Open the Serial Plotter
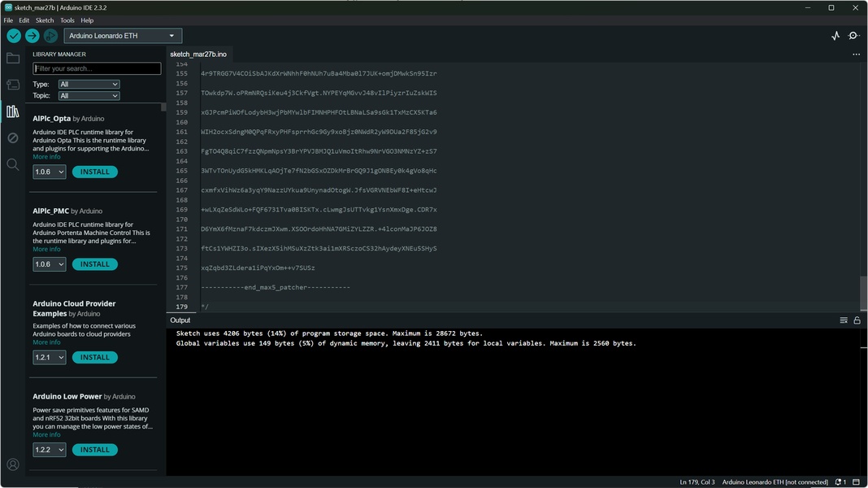The image size is (868, 488). (x=835, y=36)
